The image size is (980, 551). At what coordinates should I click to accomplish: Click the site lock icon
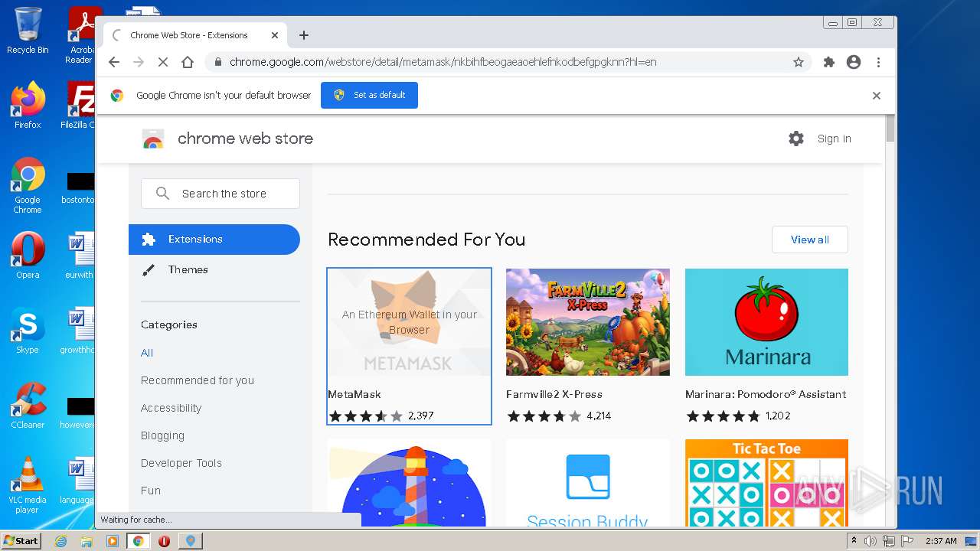(x=218, y=62)
